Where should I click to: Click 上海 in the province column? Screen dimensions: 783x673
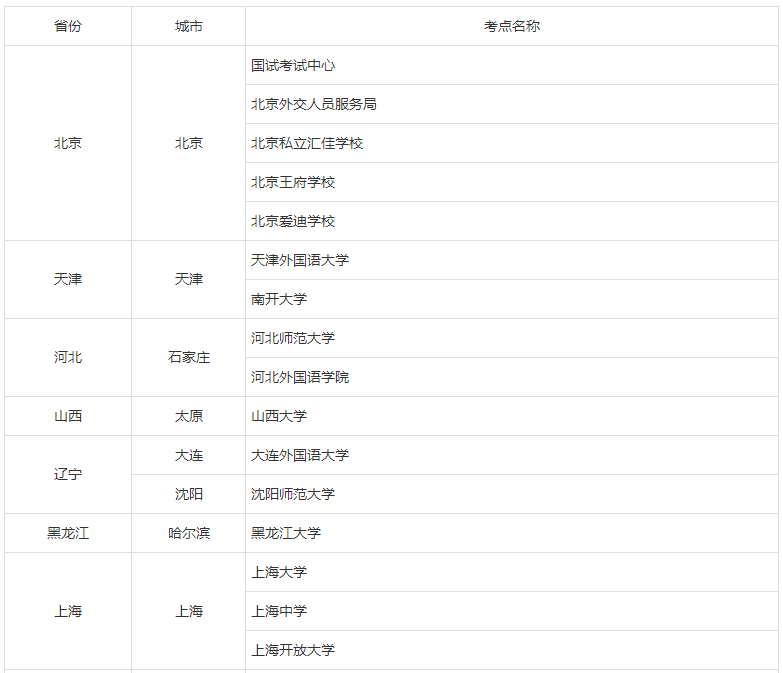point(68,611)
